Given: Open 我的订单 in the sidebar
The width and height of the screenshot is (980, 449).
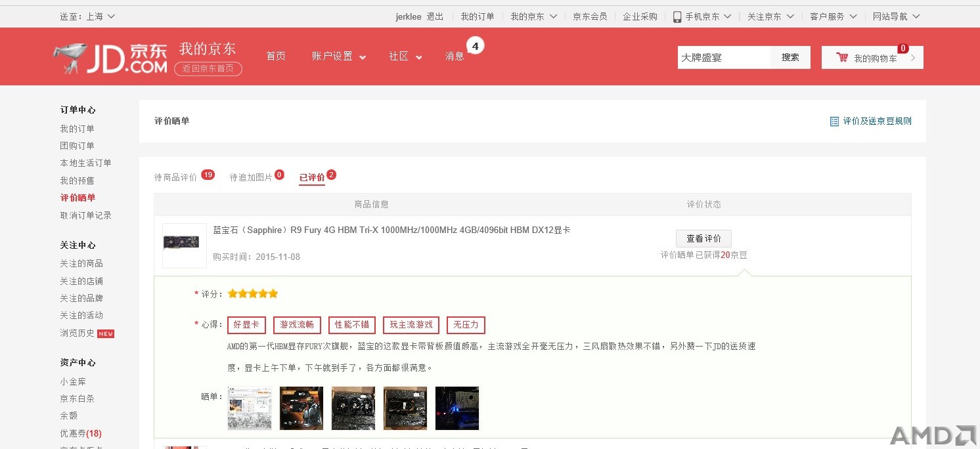Looking at the screenshot, I should pyautogui.click(x=77, y=129).
